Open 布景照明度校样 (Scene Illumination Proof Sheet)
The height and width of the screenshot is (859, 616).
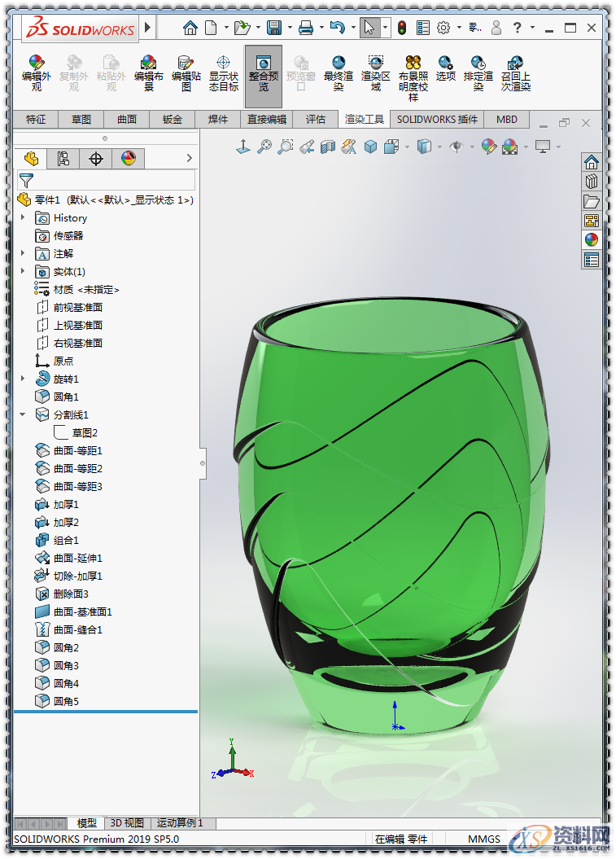click(413, 78)
